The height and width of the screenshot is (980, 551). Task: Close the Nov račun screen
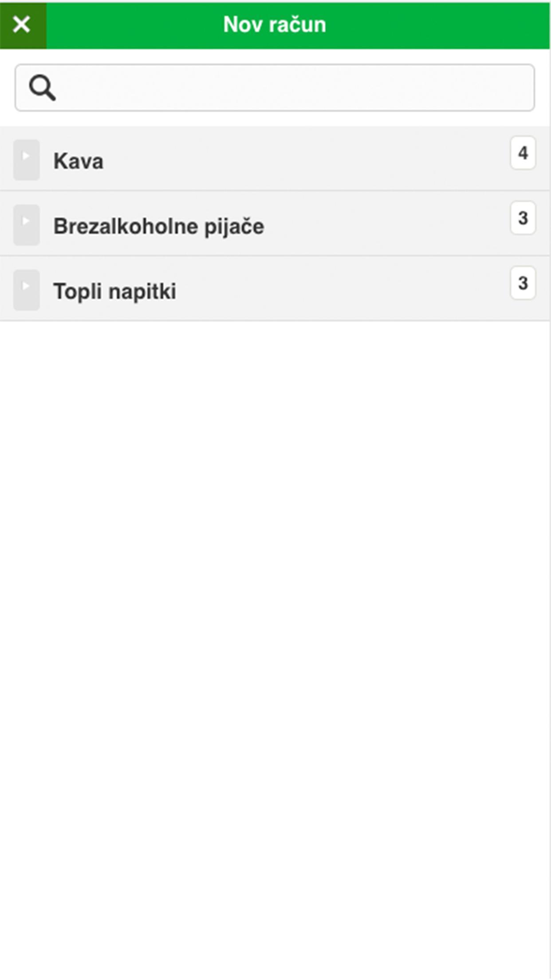(22, 25)
